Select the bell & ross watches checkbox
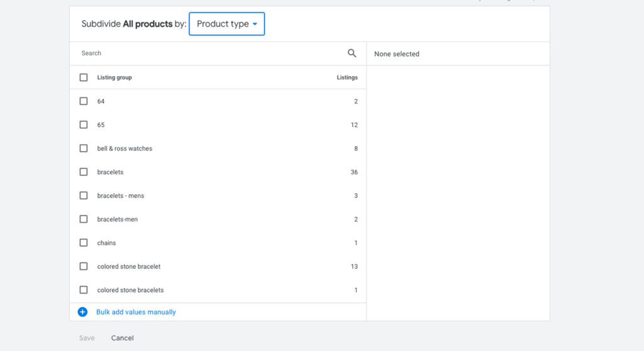644x351 pixels. pos(84,148)
